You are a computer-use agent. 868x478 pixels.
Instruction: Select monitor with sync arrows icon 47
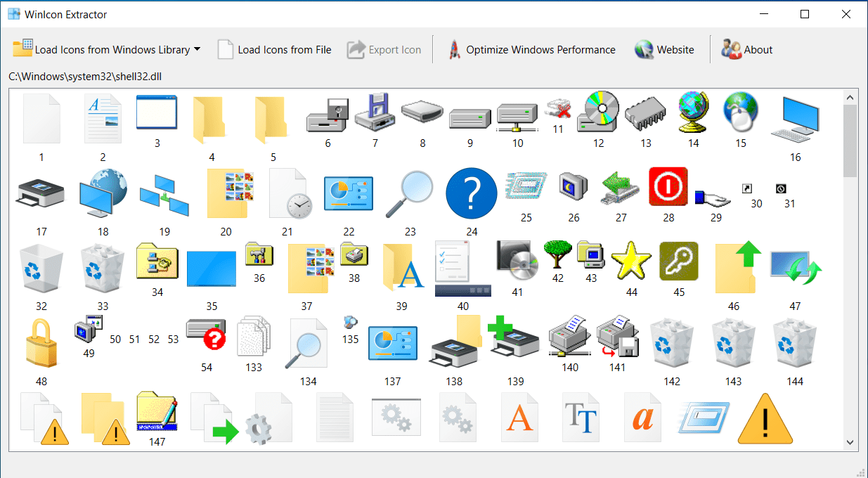(795, 267)
